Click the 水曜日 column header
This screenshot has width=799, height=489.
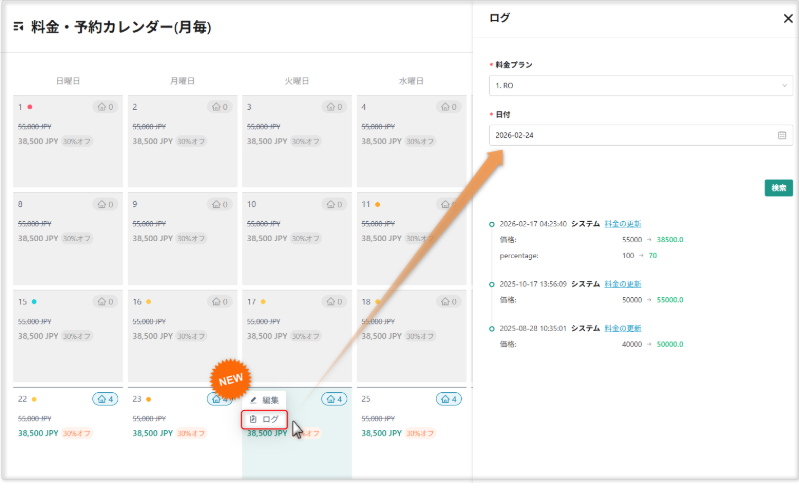(x=411, y=80)
